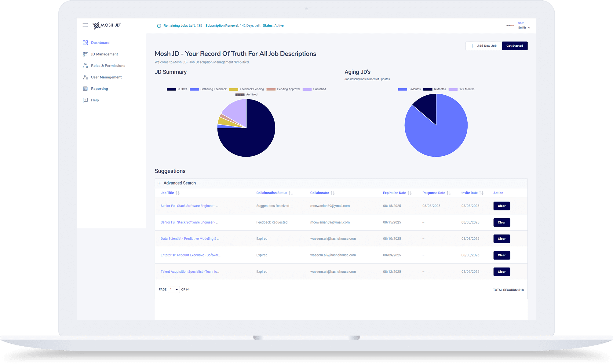Click the hamburger menu icon

pos(85,25)
